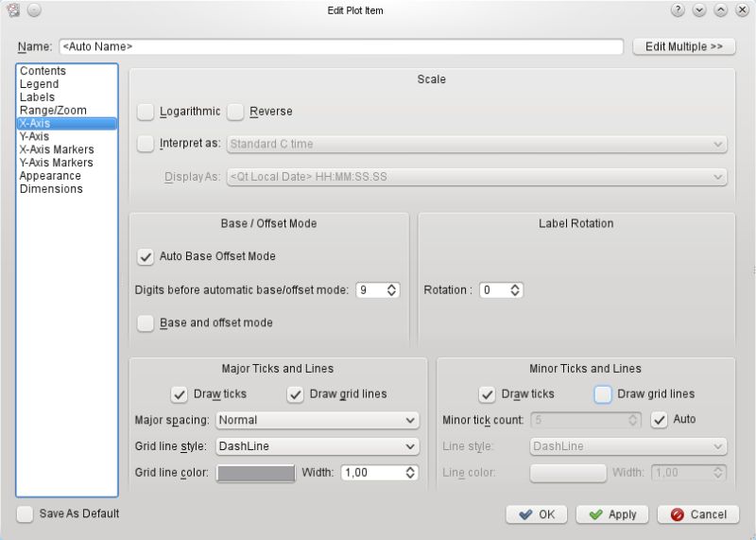Image resolution: width=756 pixels, height=540 pixels.
Task: Toggle Draw ticks under Minor Ticks
Action: click(x=487, y=394)
